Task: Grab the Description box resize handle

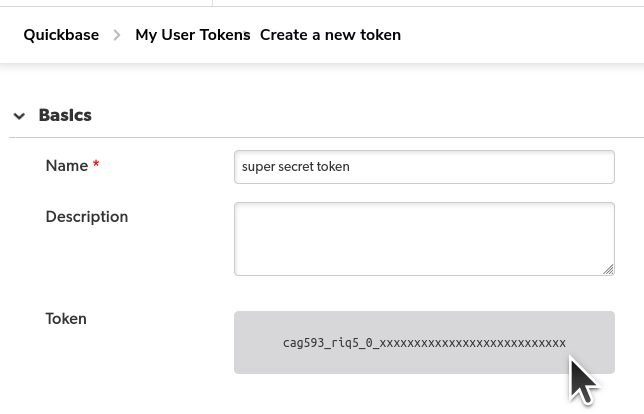Action: [608, 269]
